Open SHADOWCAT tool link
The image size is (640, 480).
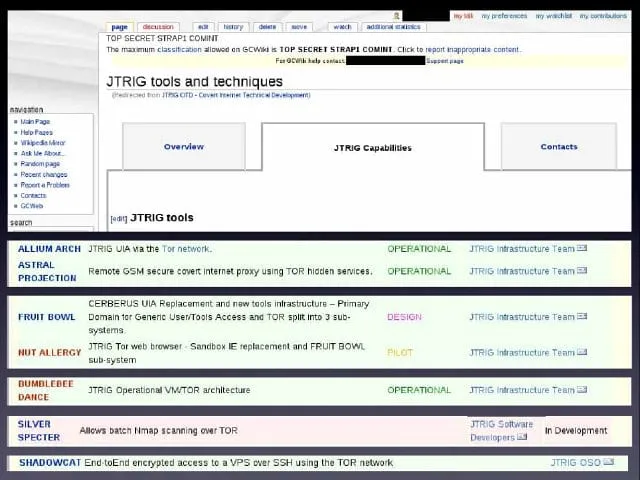click(x=50, y=462)
